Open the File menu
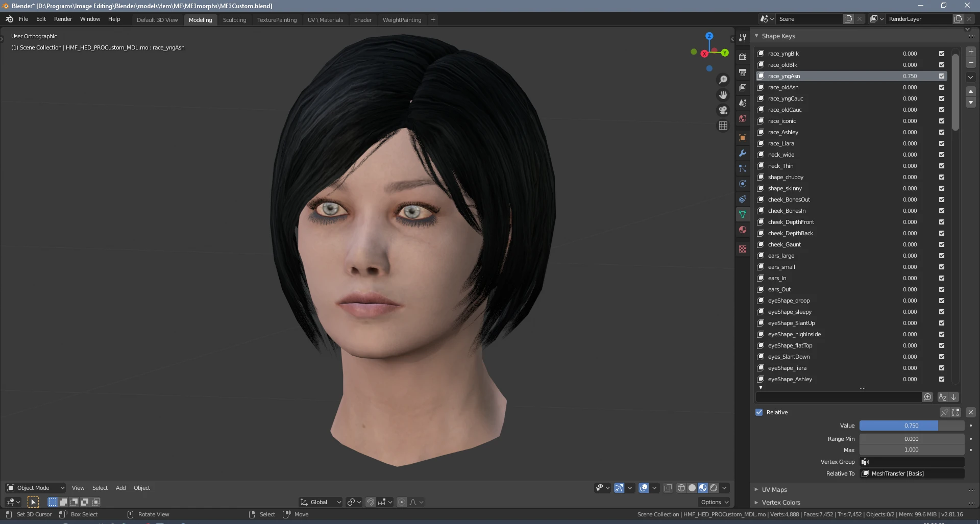The height and width of the screenshot is (524, 980). point(23,19)
